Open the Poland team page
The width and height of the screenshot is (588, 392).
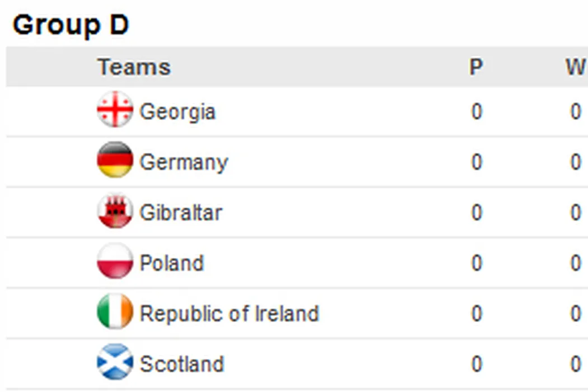[171, 263]
